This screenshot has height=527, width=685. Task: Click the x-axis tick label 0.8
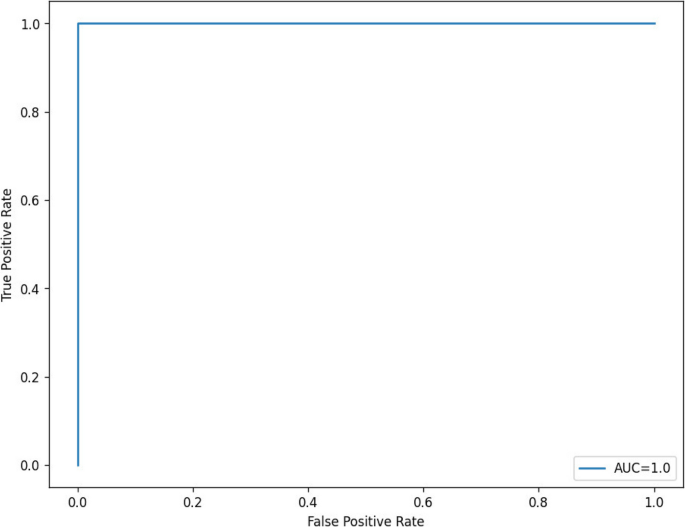pyautogui.click(x=538, y=503)
